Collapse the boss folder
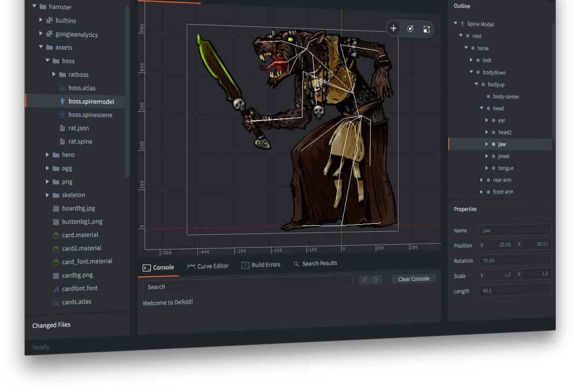 (47, 60)
